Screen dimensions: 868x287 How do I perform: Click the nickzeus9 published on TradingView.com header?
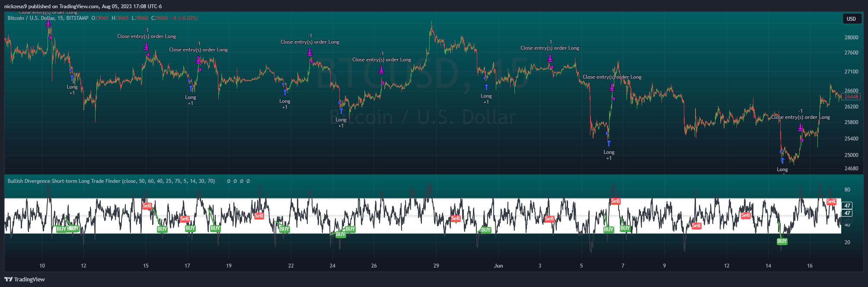click(83, 6)
